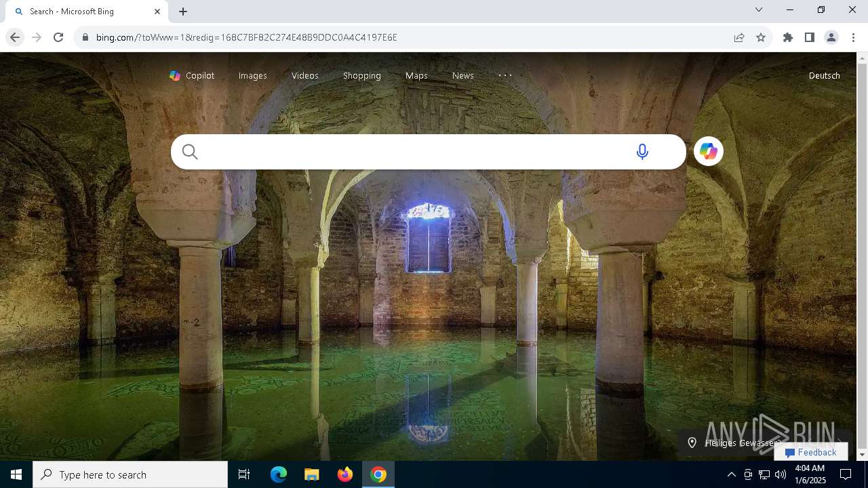
Task: Click the magnifier search icon in search box
Action: tap(190, 152)
